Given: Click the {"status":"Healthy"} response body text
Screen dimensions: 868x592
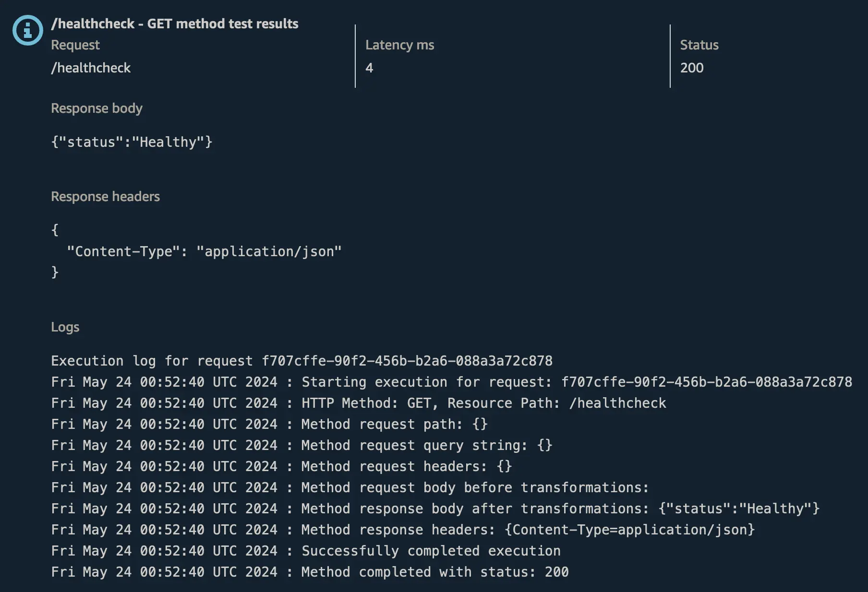Looking at the screenshot, I should click(132, 142).
